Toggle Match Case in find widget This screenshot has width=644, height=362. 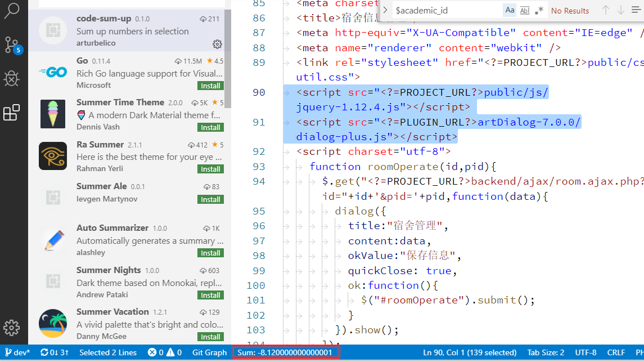[510, 10]
